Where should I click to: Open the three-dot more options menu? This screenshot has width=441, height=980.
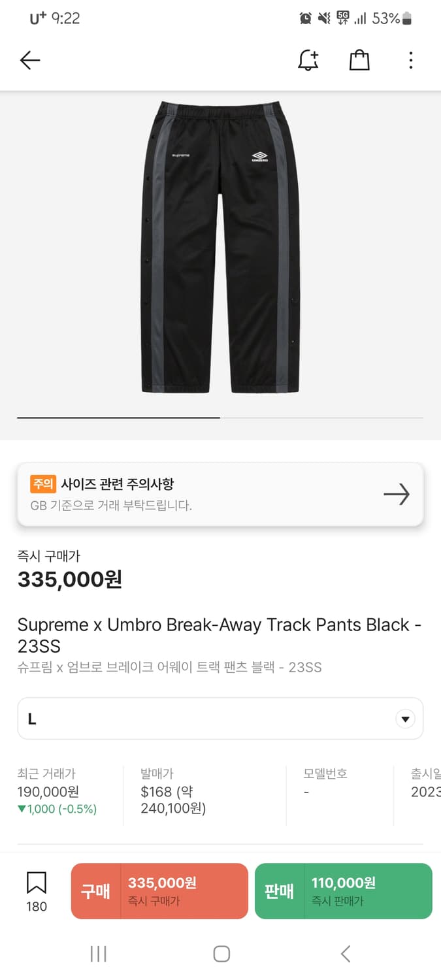410,61
